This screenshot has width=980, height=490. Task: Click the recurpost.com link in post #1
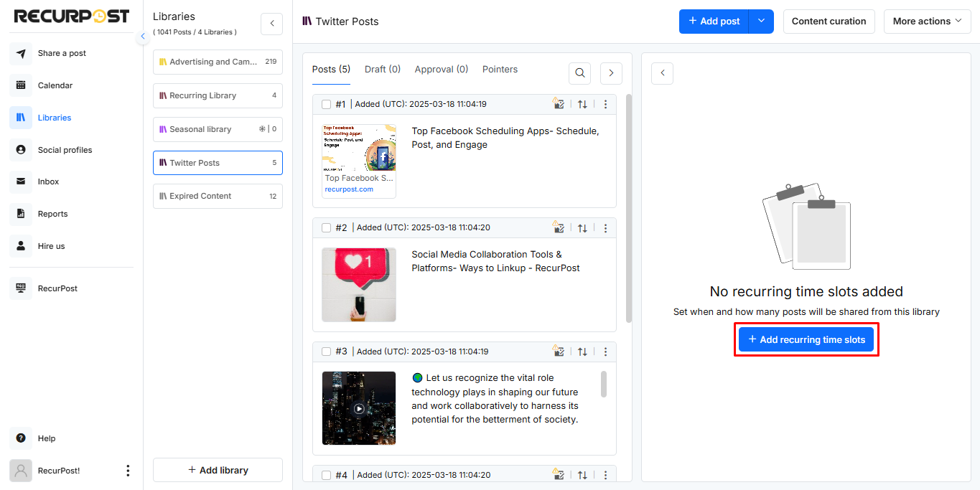click(349, 189)
